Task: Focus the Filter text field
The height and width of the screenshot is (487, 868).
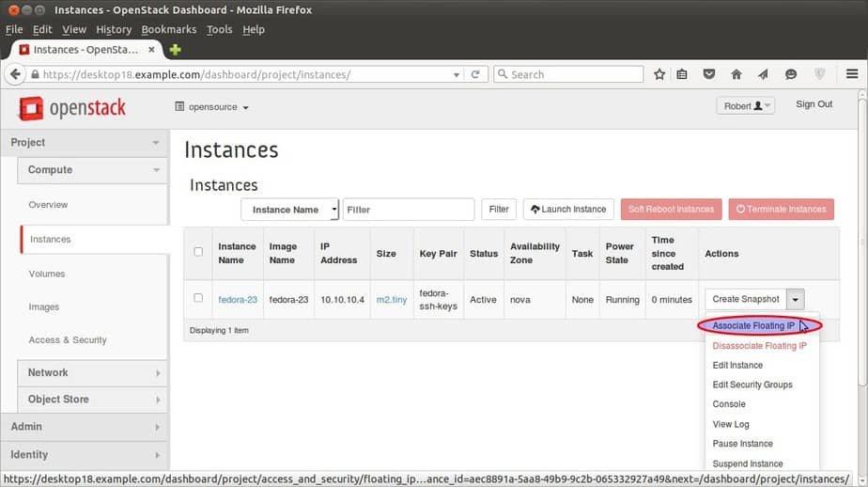Action: pyautogui.click(x=409, y=210)
